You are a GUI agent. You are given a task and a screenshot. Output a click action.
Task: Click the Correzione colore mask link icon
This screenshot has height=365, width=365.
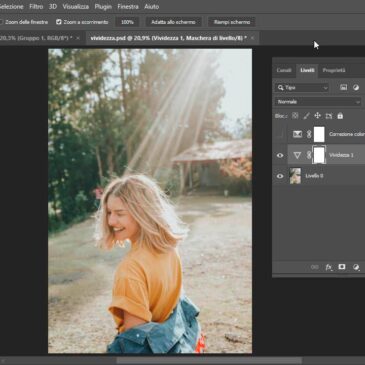309,134
